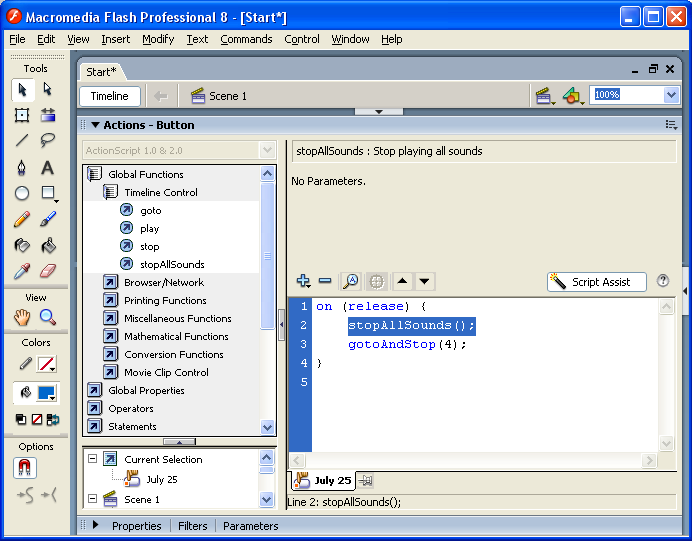Select the Paint Bucket tool
Screen dimensions: 692x541
click(x=47, y=245)
